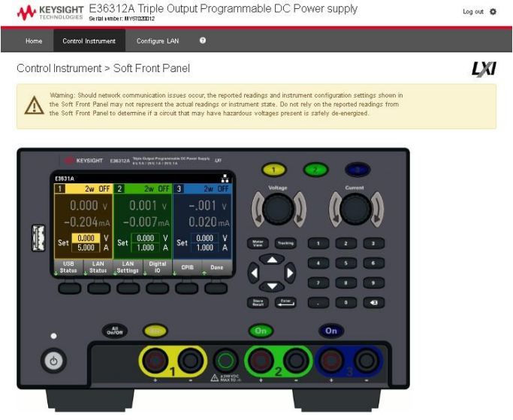Screen dimensions: 513x420
Task: Click the Voltage rotary knob
Action: 278,208
